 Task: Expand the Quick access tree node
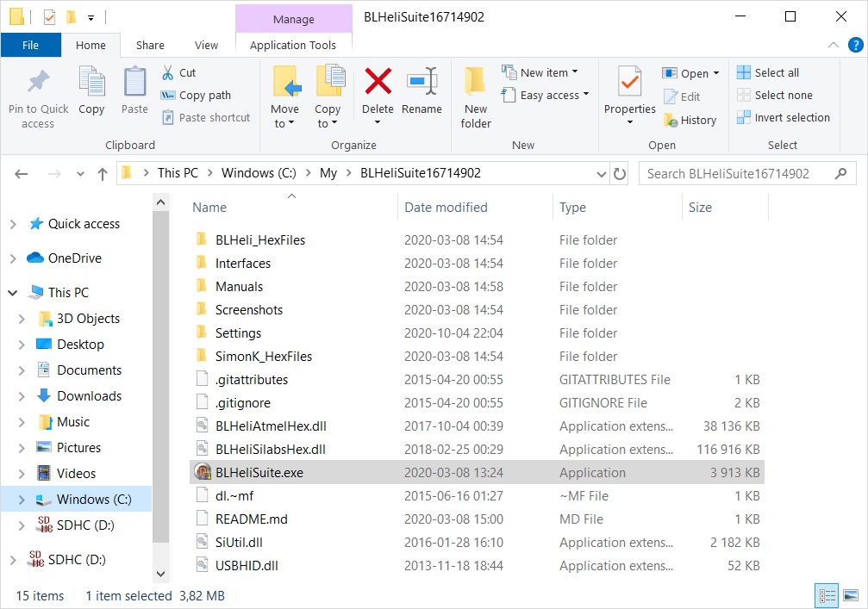pos(13,224)
